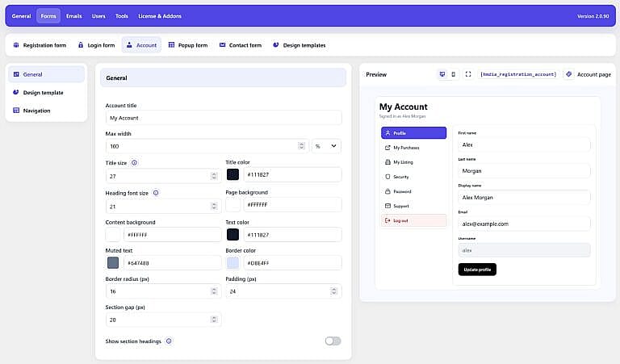Click Page background hex field
Screen dimensions: 620x364
click(x=292, y=205)
